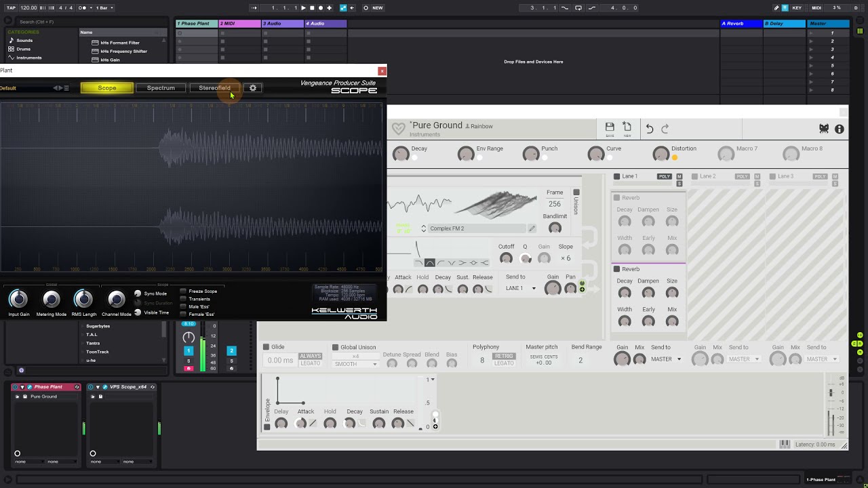Toggle the Sync Mode switch

coord(138,293)
